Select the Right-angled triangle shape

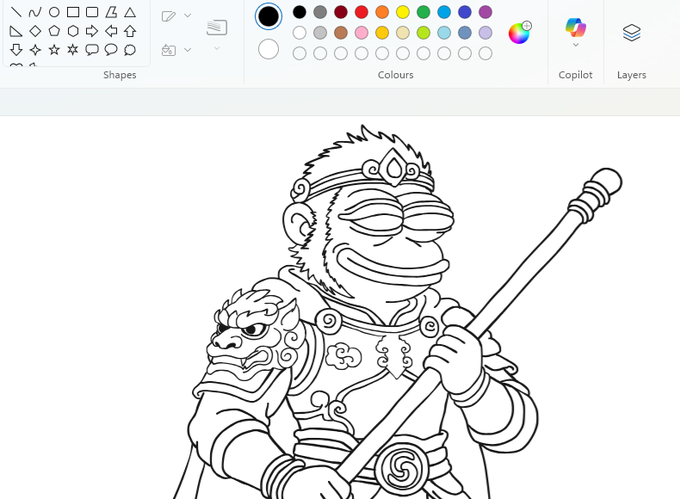click(x=16, y=31)
